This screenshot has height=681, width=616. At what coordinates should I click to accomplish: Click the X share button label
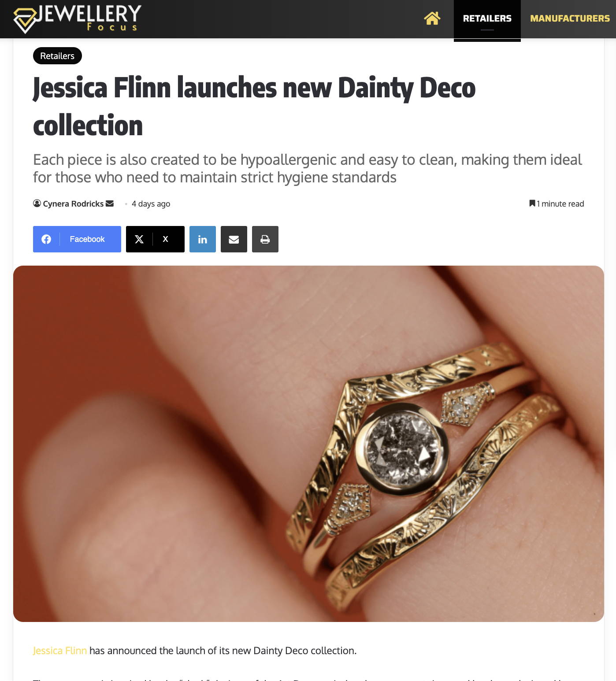[165, 239]
